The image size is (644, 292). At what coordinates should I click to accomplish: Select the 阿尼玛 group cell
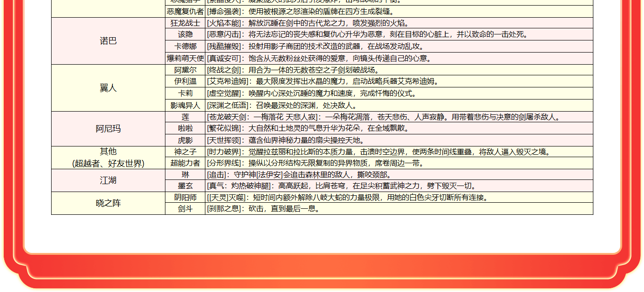[x=108, y=129]
